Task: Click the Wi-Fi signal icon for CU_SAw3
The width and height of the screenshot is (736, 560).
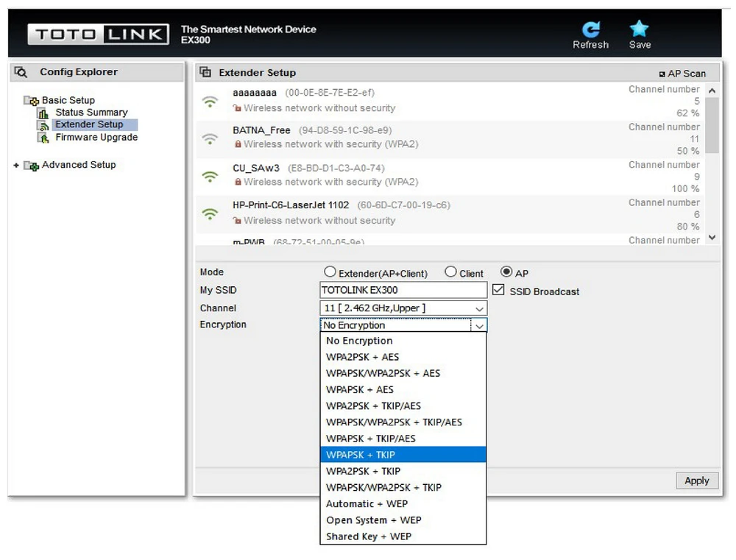Action: click(x=210, y=177)
